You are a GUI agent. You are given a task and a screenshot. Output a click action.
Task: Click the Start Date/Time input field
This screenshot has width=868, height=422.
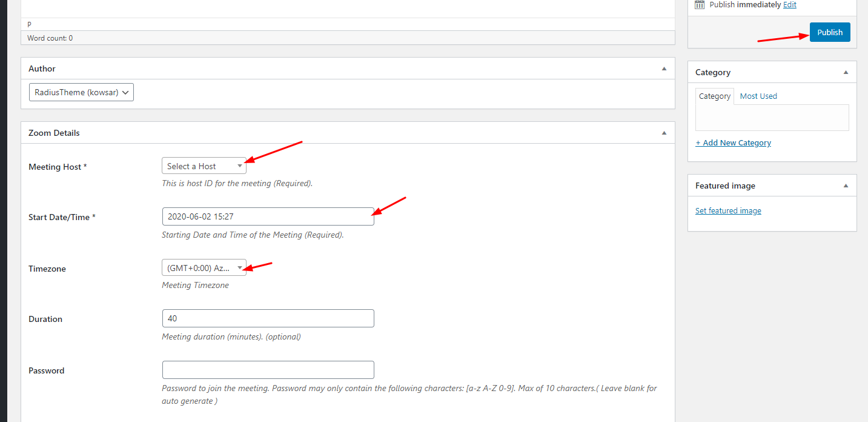(268, 216)
